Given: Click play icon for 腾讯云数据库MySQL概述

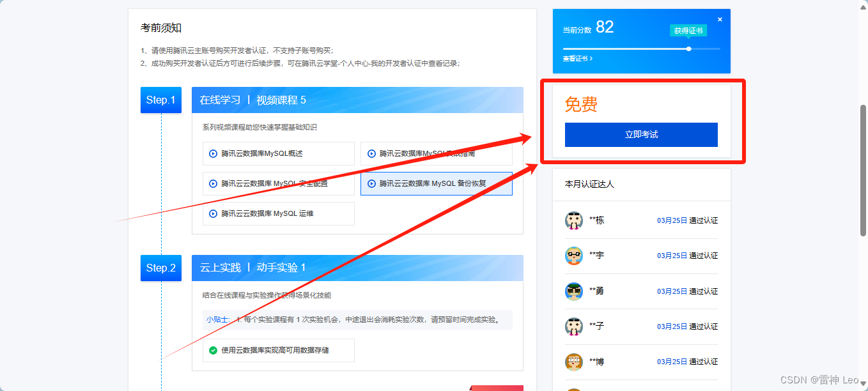Looking at the screenshot, I should pyautogui.click(x=213, y=153).
